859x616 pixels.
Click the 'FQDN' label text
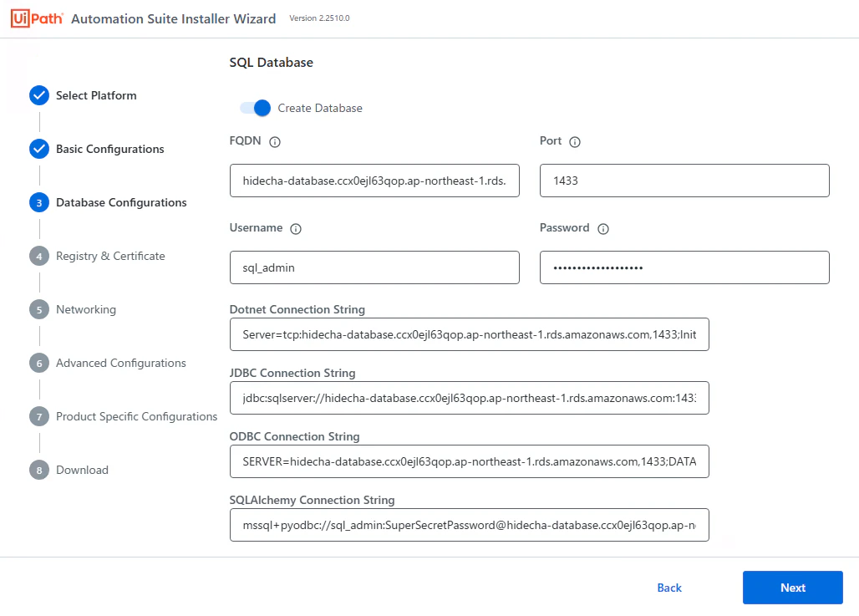(246, 141)
